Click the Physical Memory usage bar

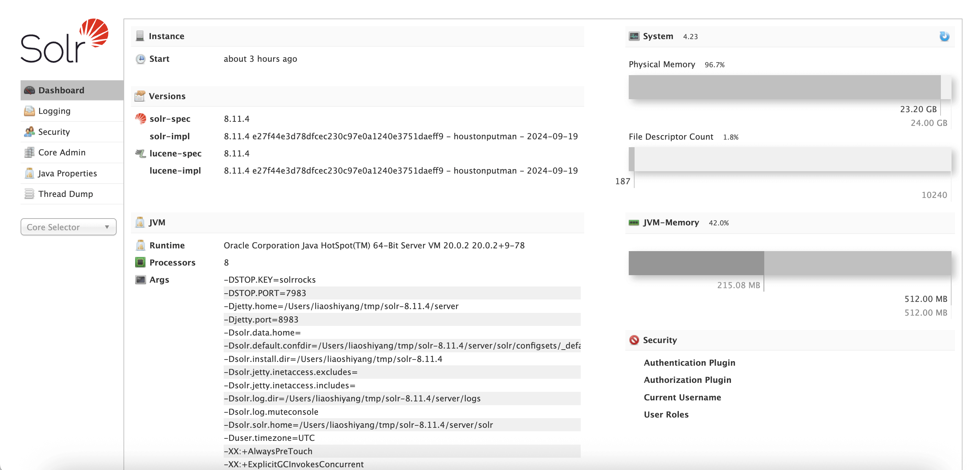click(790, 87)
